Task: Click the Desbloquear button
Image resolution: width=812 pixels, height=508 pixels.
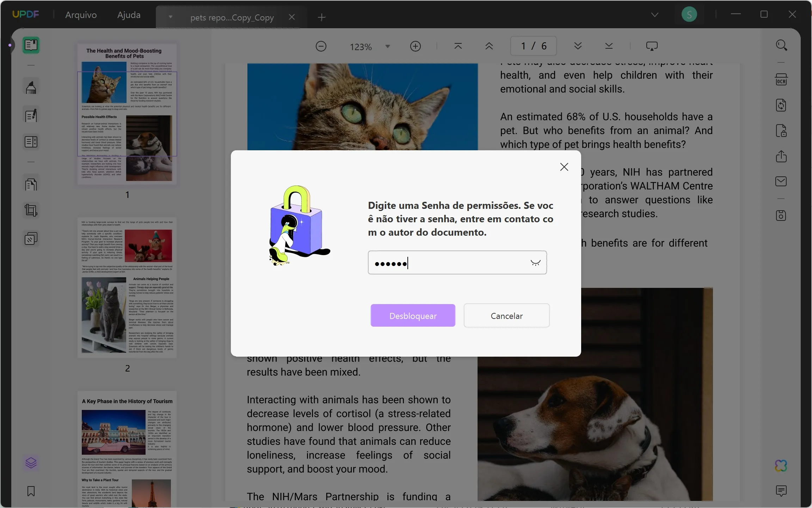Action: pyautogui.click(x=413, y=315)
